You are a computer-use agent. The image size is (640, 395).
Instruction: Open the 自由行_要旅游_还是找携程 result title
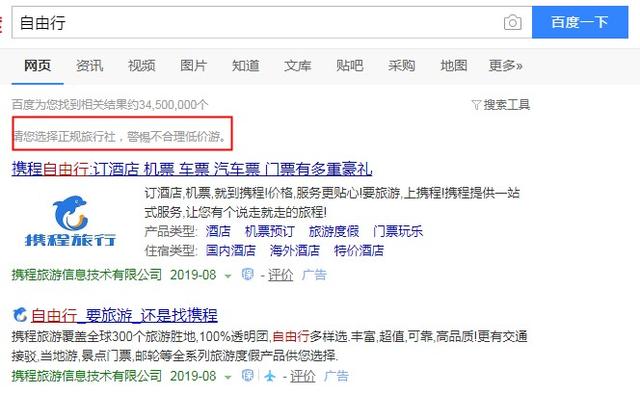click(x=124, y=315)
